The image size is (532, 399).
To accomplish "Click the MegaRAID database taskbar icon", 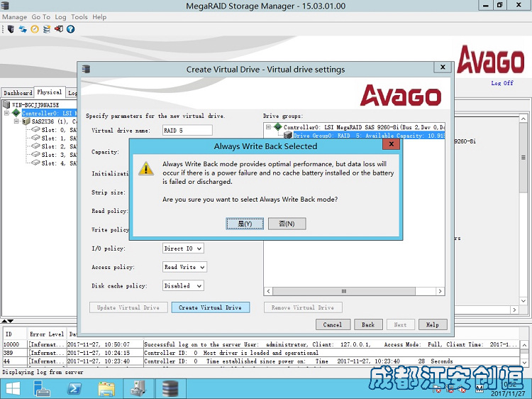I will (x=170, y=388).
